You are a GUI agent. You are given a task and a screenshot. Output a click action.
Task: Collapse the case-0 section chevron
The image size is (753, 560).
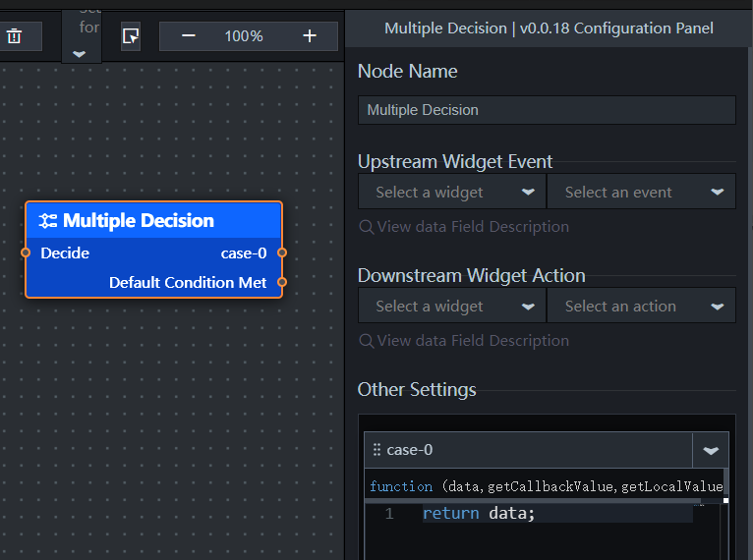coord(711,450)
